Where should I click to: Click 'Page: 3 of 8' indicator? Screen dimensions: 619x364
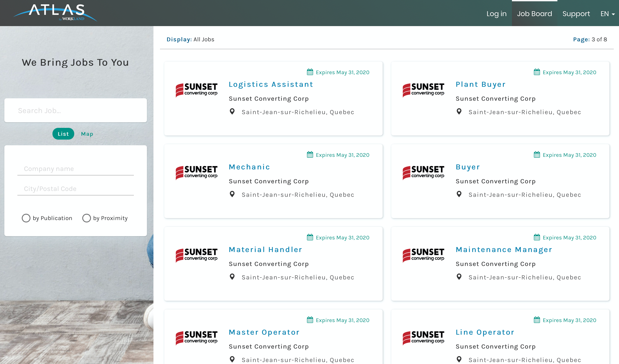(x=590, y=40)
